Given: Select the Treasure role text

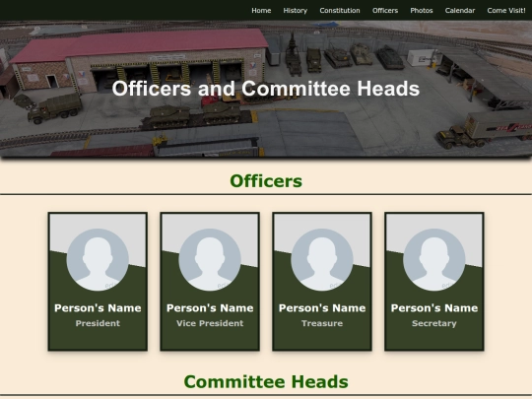Looking at the screenshot, I should pos(322,323).
